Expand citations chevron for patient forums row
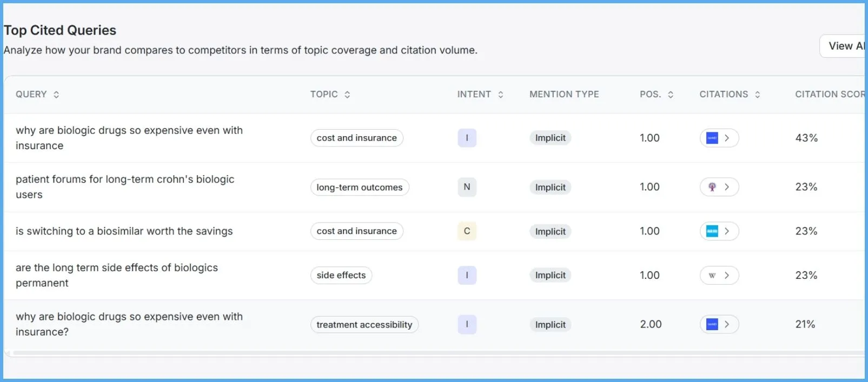 [727, 187]
